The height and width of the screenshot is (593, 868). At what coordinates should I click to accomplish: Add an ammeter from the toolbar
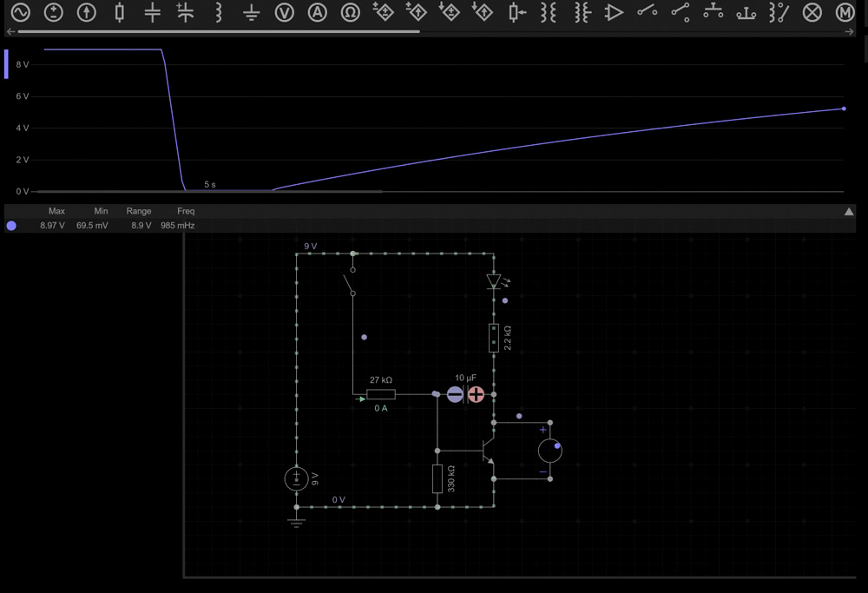[318, 12]
